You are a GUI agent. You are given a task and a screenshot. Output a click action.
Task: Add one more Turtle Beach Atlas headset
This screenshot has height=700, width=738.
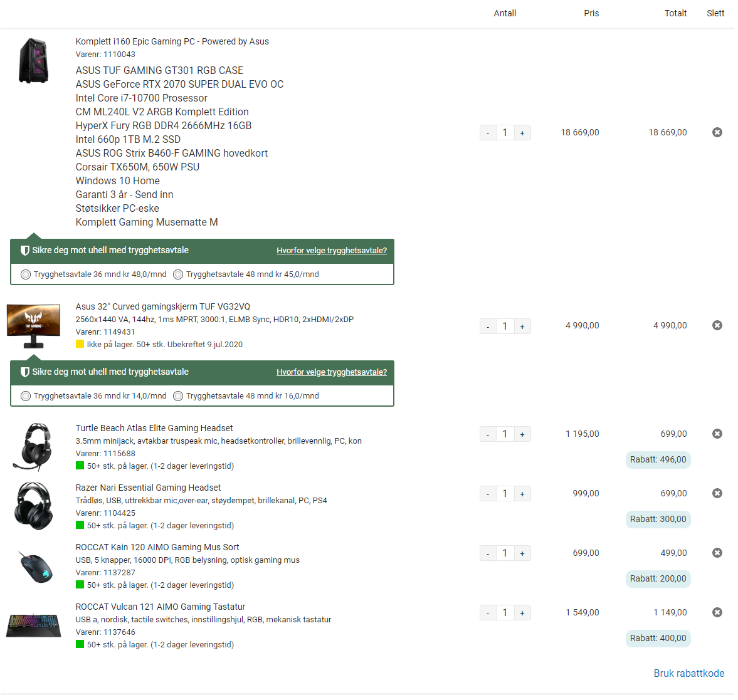click(522, 434)
